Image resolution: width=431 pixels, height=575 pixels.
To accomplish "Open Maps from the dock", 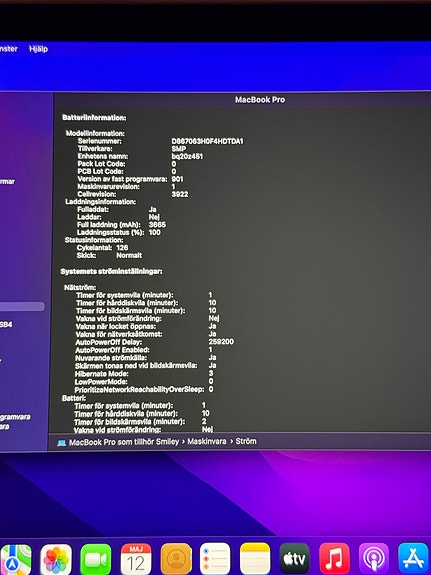I will point(15,559).
